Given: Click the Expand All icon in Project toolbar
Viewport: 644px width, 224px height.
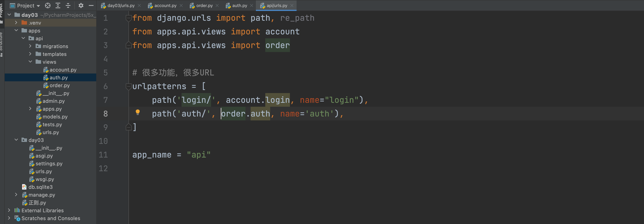Looking at the screenshot, I should [x=58, y=5].
